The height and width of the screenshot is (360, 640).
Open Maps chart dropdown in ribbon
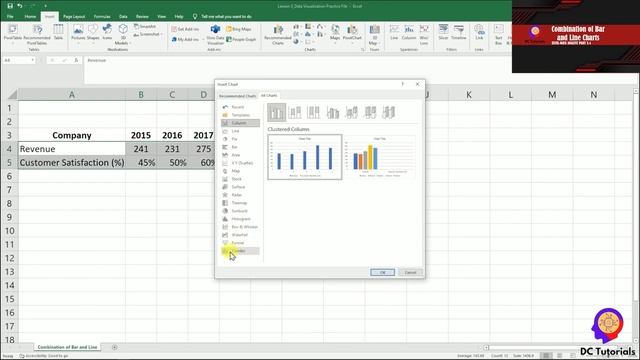(335, 33)
